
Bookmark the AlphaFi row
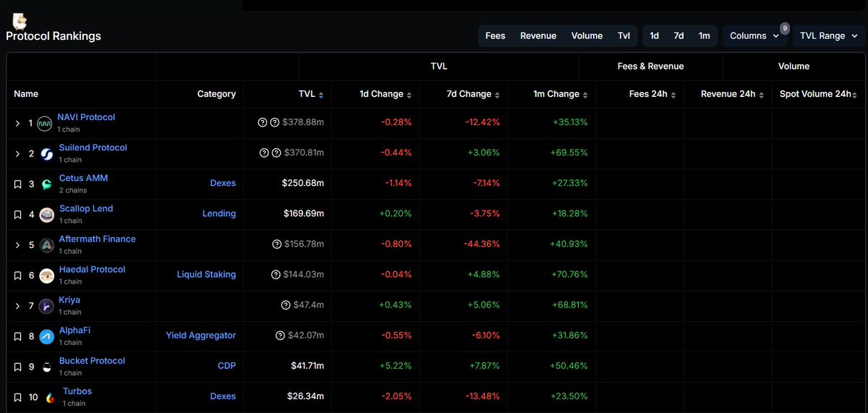click(x=18, y=336)
